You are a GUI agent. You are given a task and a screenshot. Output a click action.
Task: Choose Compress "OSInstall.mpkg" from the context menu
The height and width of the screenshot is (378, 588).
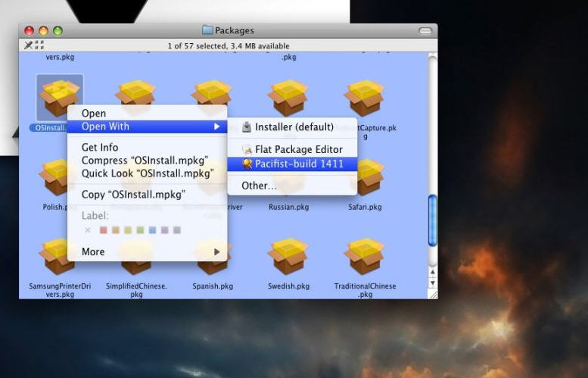(x=148, y=161)
